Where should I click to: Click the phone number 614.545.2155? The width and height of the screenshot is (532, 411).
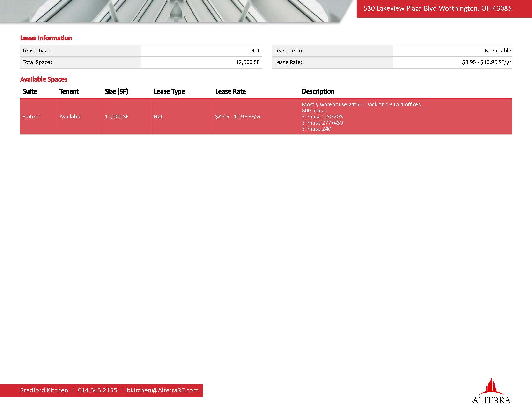(x=97, y=390)
